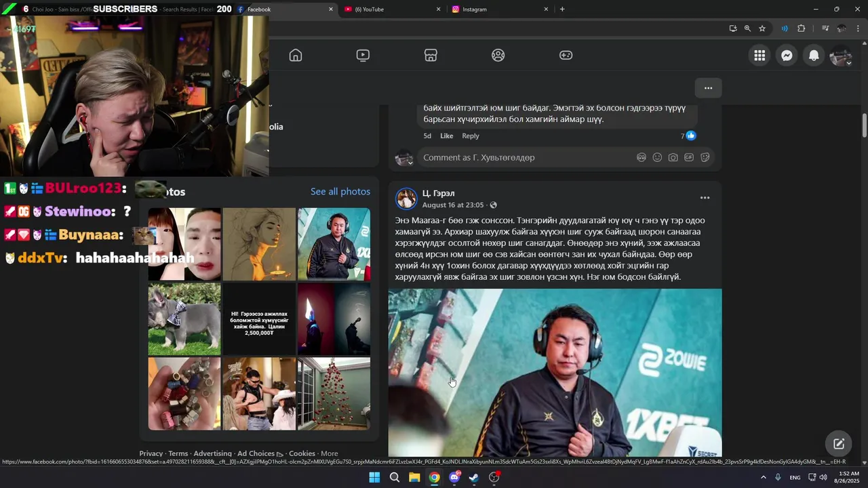This screenshot has height=488, width=868.
Task: Open the ENG language selector in tray
Action: (x=795, y=477)
